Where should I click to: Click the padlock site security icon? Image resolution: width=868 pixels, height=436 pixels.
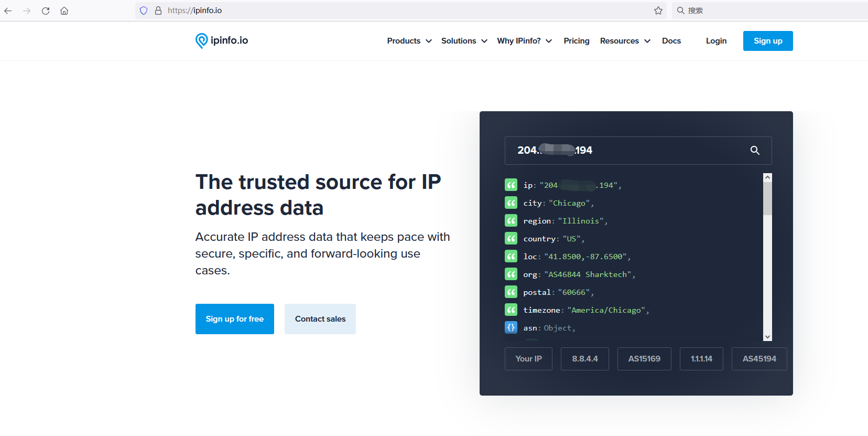coord(158,10)
